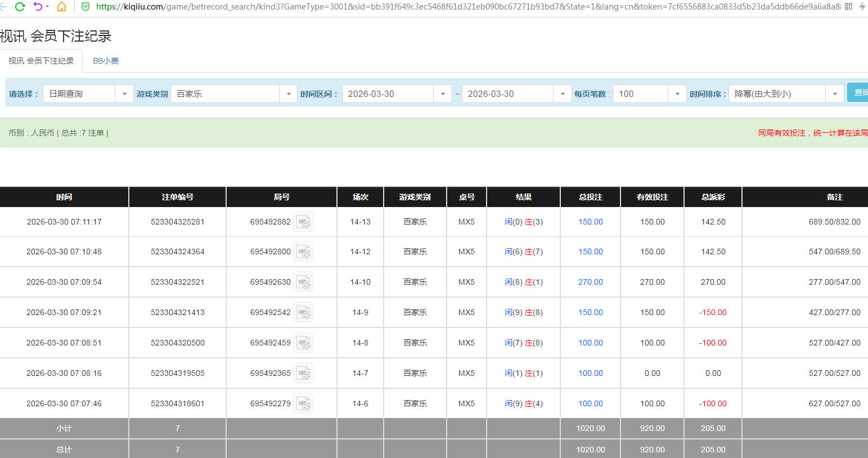Open video replay icon for round 695492800

coord(304,252)
